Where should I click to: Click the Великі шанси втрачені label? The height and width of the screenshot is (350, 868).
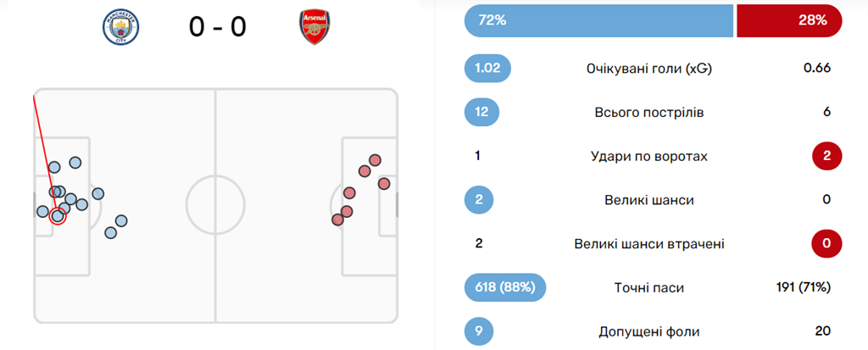648,244
